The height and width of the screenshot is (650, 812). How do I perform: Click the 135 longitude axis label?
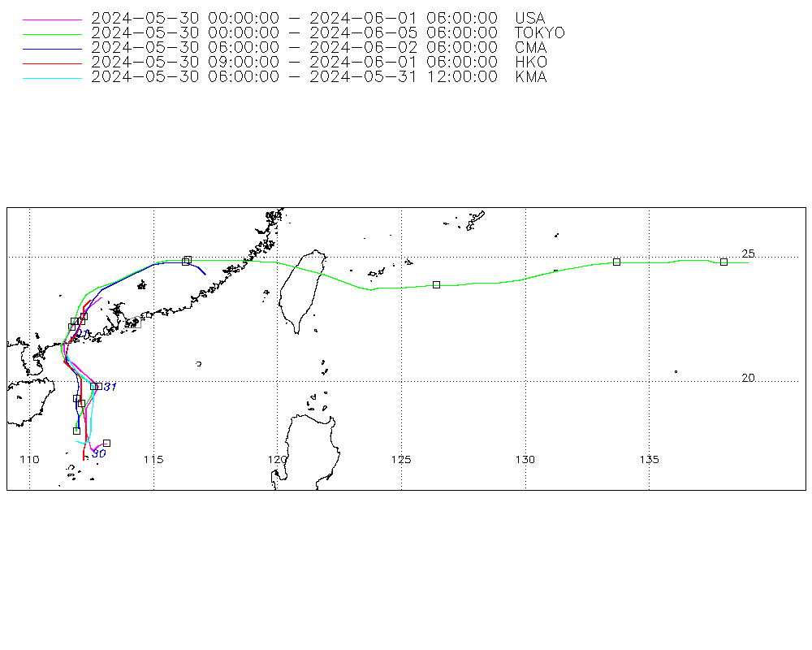click(x=649, y=460)
